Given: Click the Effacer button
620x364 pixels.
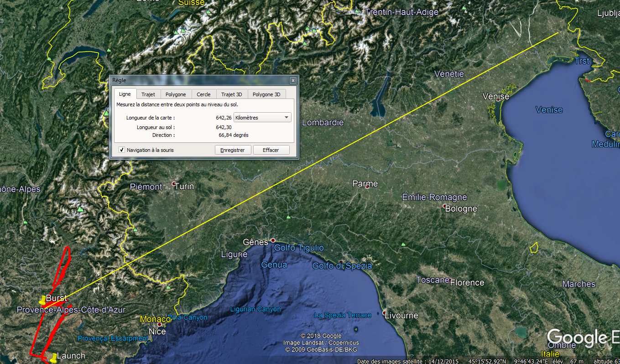Looking at the screenshot, I should pyautogui.click(x=271, y=150).
